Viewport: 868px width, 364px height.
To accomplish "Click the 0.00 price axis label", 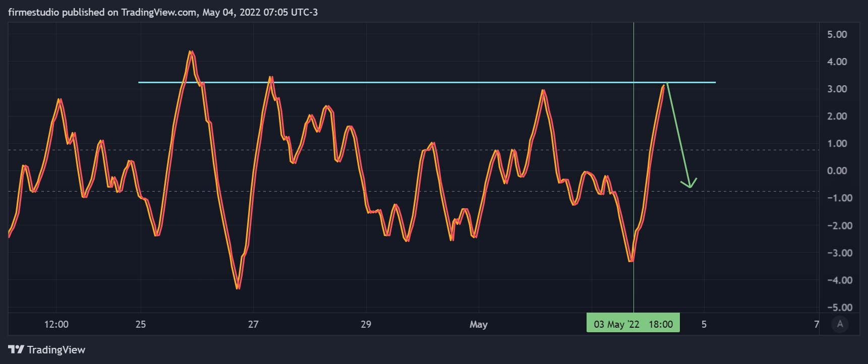I will pos(837,170).
